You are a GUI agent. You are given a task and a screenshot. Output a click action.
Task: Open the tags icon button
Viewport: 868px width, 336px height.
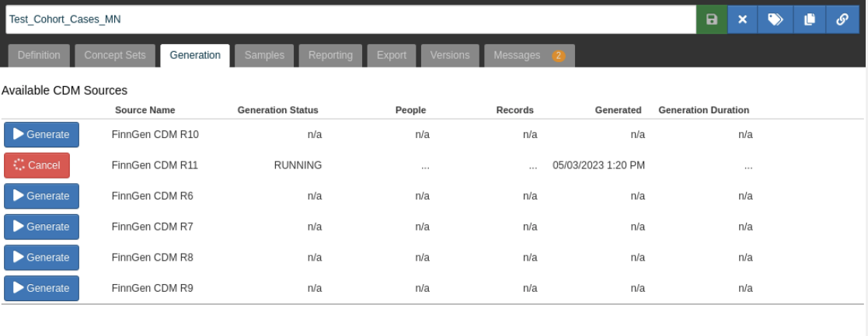[x=776, y=19]
